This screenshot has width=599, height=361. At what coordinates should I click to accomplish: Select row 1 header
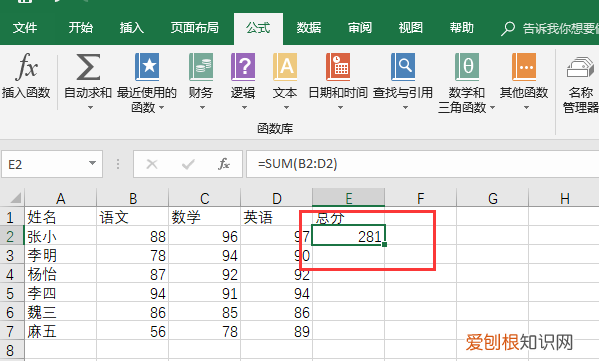[x=11, y=217]
